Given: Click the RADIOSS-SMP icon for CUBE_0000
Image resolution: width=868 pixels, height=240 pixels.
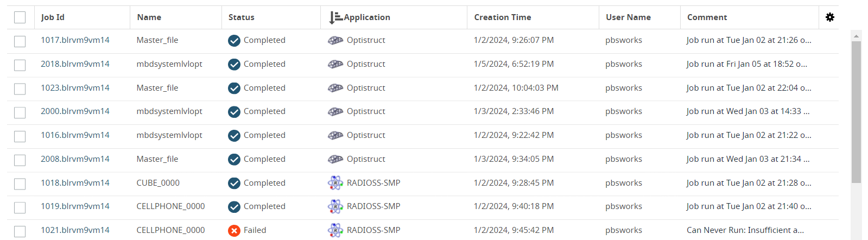Looking at the screenshot, I should tap(335, 183).
